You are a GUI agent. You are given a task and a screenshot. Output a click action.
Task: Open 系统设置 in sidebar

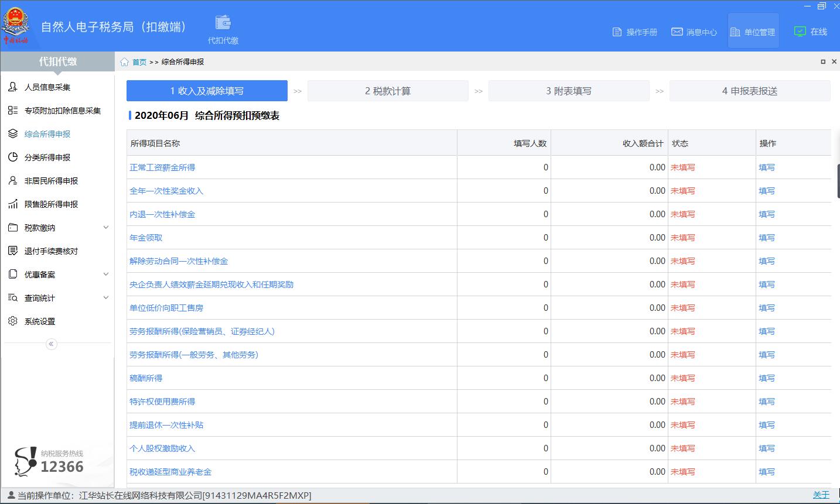pos(40,321)
